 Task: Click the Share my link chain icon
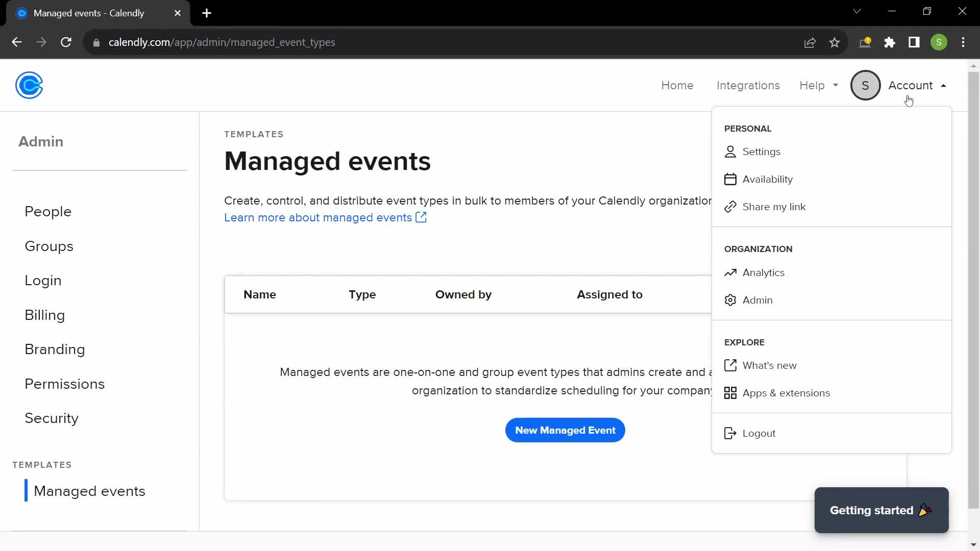click(x=730, y=207)
